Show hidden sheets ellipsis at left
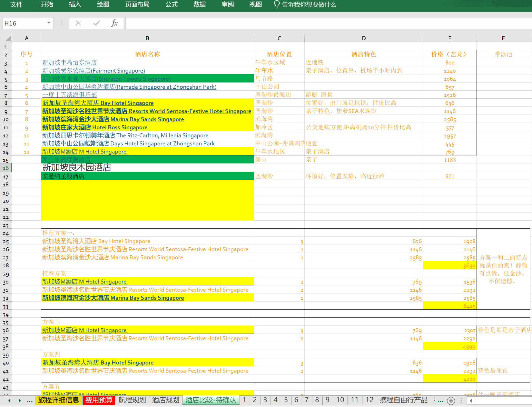The width and height of the screenshot is (532, 407). (x=30, y=401)
